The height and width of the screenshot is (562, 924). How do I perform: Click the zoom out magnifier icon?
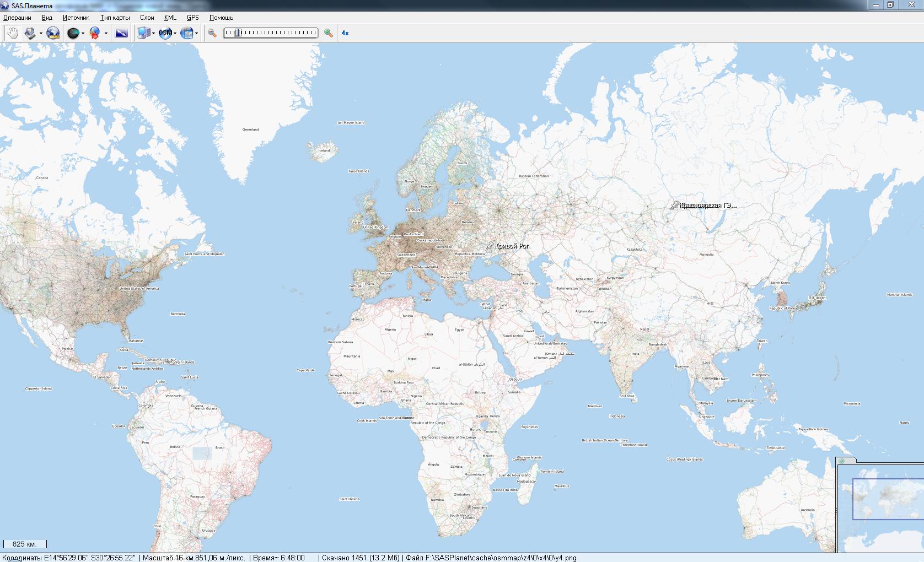pos(212,33)
